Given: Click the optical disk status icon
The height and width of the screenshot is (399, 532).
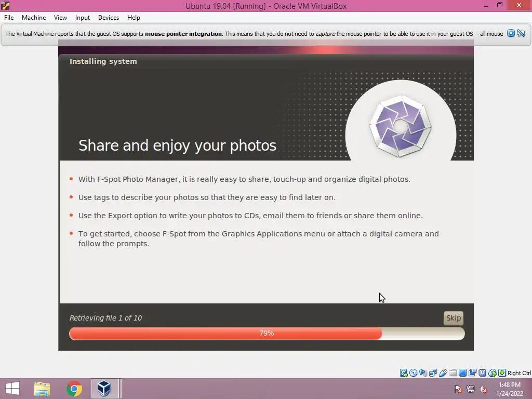Looking at the screenshot, I should (413, 373).
